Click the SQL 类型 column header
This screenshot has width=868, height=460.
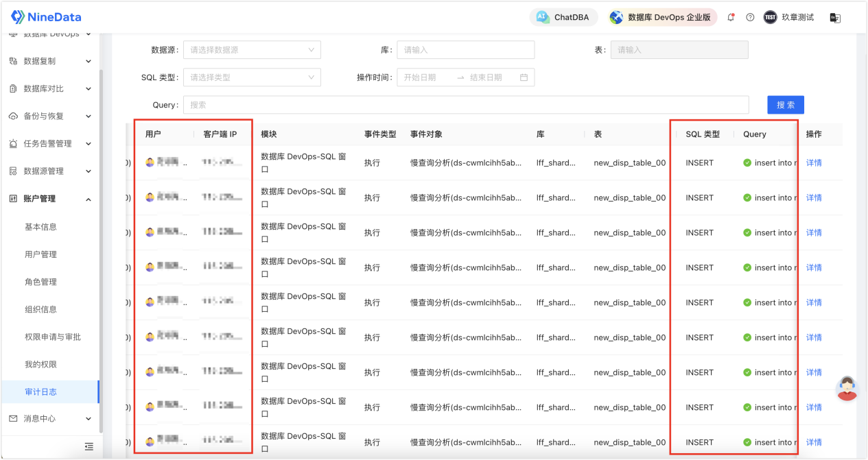(x=703, y=134)
